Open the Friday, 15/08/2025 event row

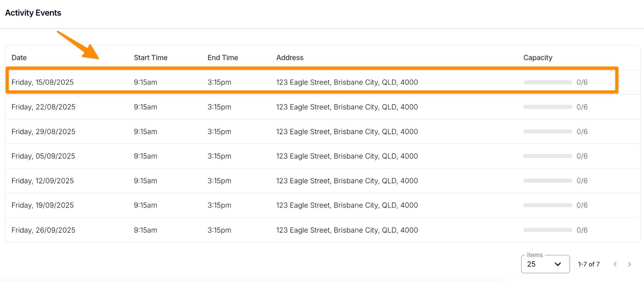(x=43, y=82)
